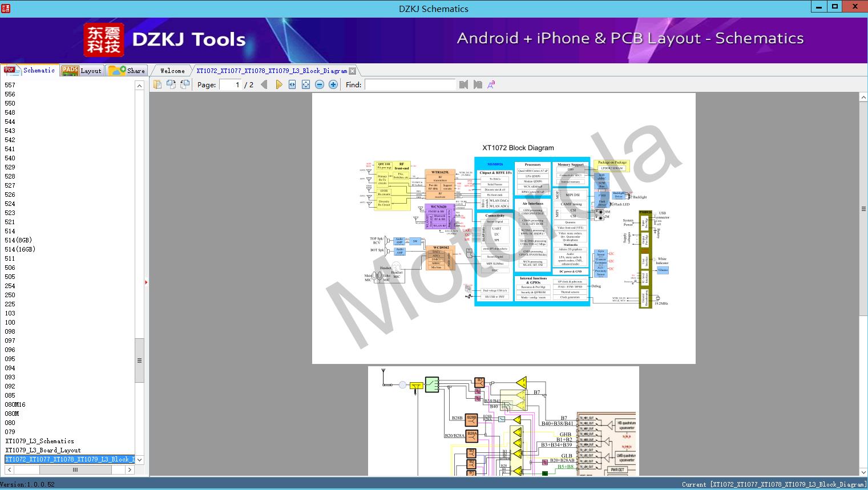The height and width of the screenshot is (490, 868).
Task: Click the file list horizontal scrollbar thumb
Action: tap(75, 469)
